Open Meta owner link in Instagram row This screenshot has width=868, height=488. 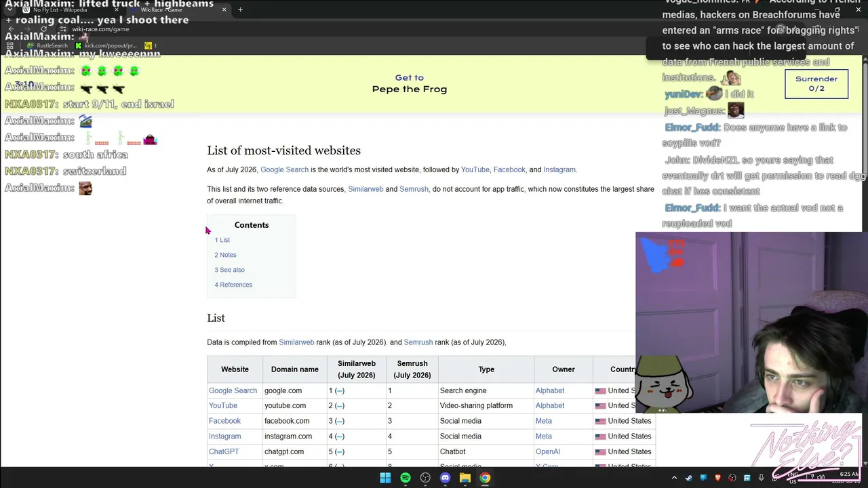(x=544, y=436)
